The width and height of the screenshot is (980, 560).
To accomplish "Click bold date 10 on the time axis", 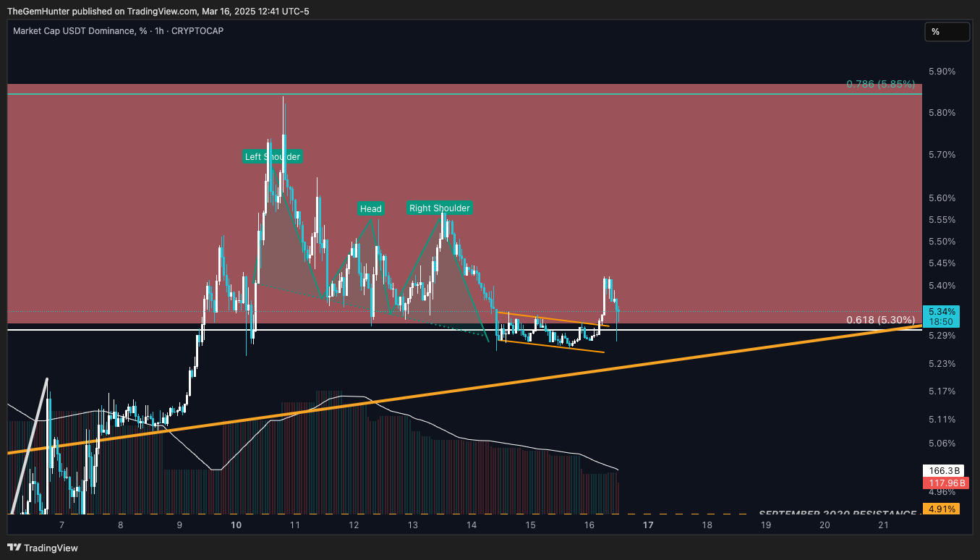I will [x=236, y=525].
